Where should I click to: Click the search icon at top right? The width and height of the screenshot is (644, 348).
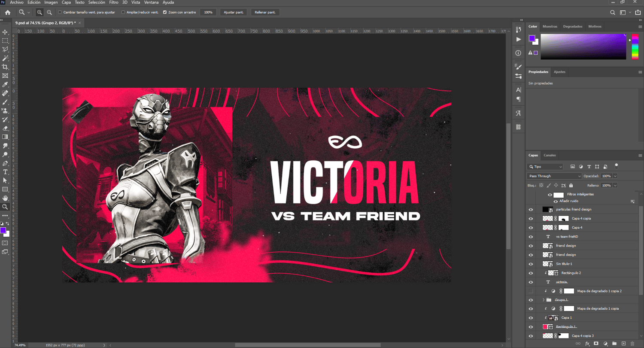click(x=613, y=12)
